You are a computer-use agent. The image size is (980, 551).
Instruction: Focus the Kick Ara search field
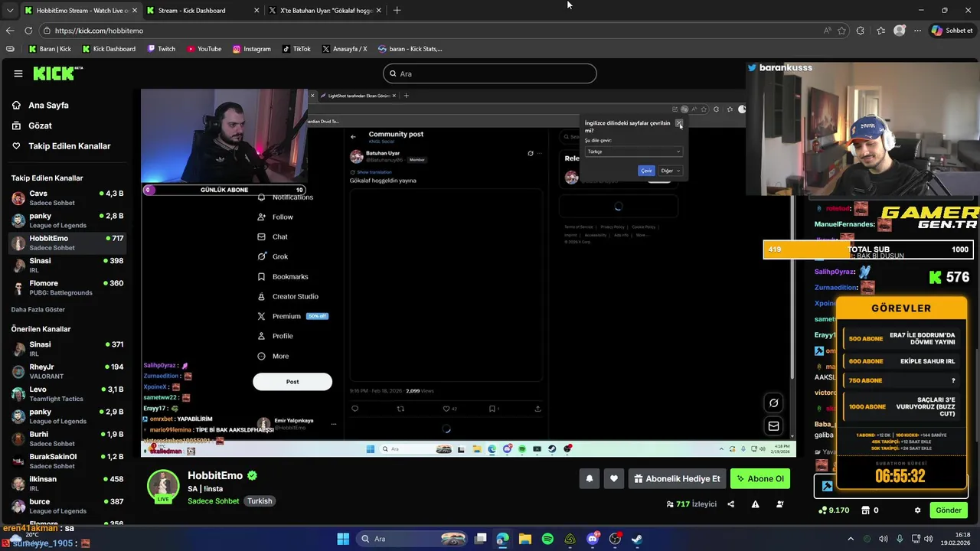point(490,73)
